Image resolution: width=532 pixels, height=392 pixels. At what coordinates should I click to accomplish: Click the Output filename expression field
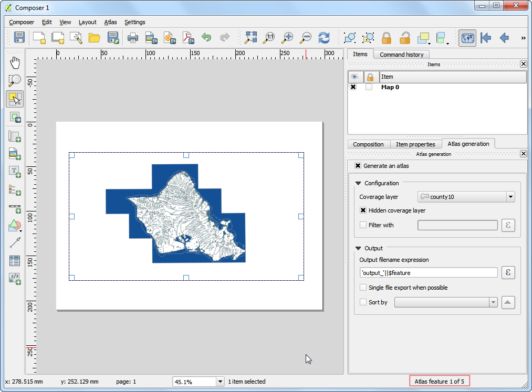coord(428,272)
